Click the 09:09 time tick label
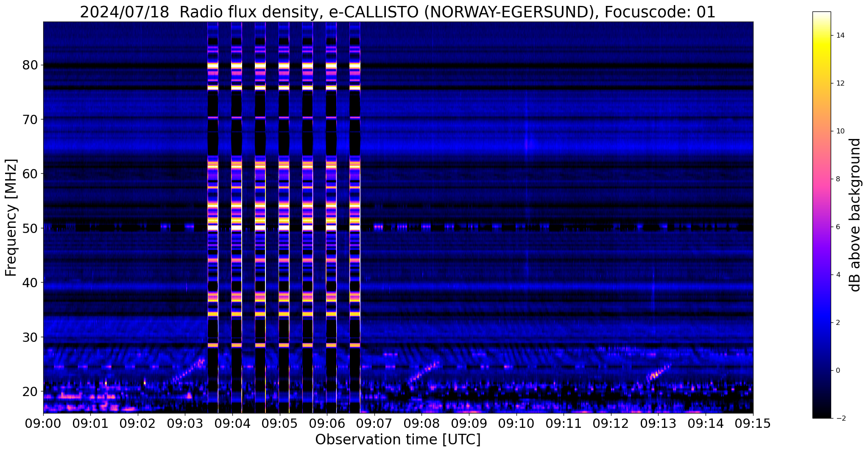This screenshot has height=452, width=868. click(469, 424)
